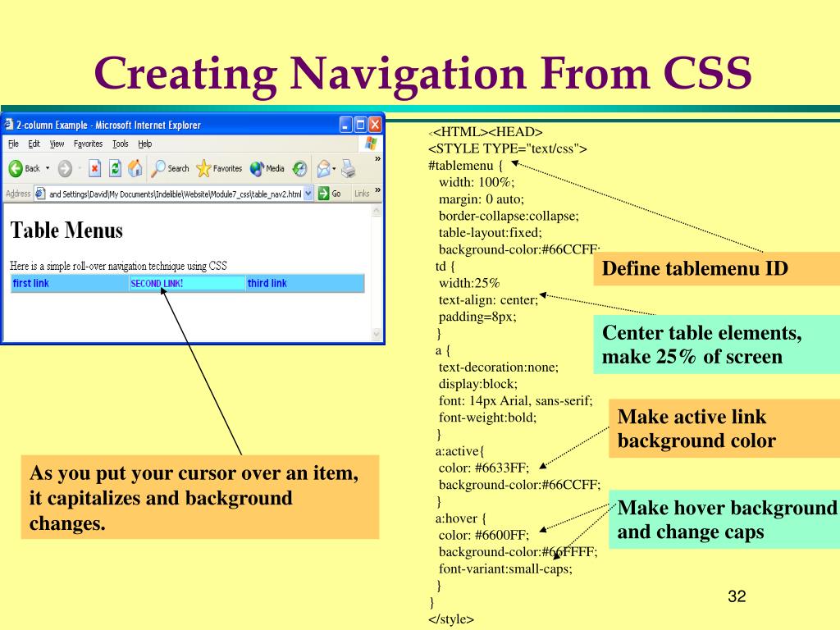The image size is (840, 630).
Task: Expand the Back button history dropdown arrow
Action: coord(47,169)
